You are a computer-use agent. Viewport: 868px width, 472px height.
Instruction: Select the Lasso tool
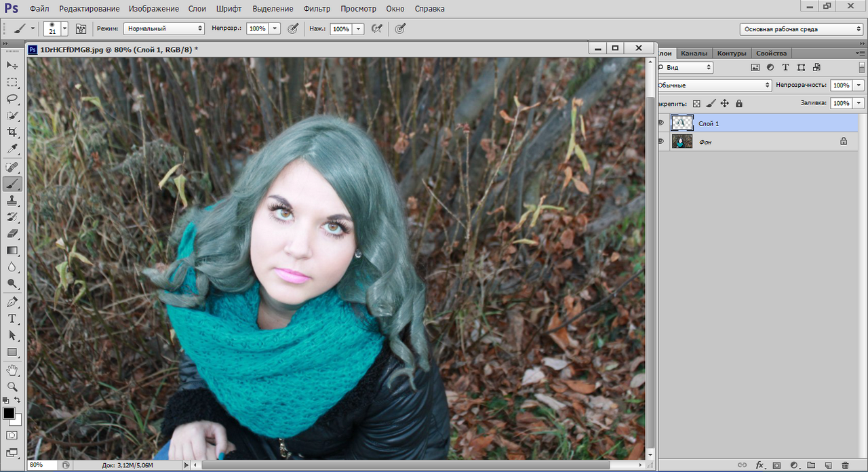point(12,99)
